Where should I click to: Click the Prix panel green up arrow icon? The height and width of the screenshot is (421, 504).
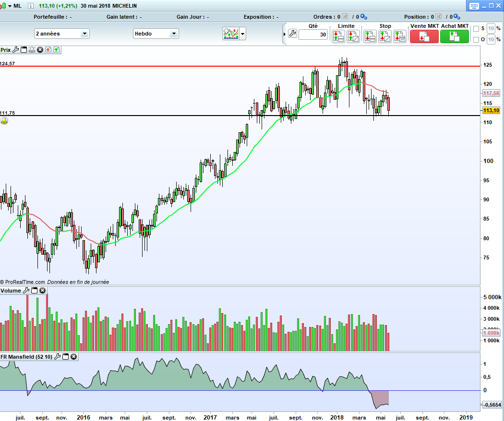pyautogui.click(x=56, y=50)
